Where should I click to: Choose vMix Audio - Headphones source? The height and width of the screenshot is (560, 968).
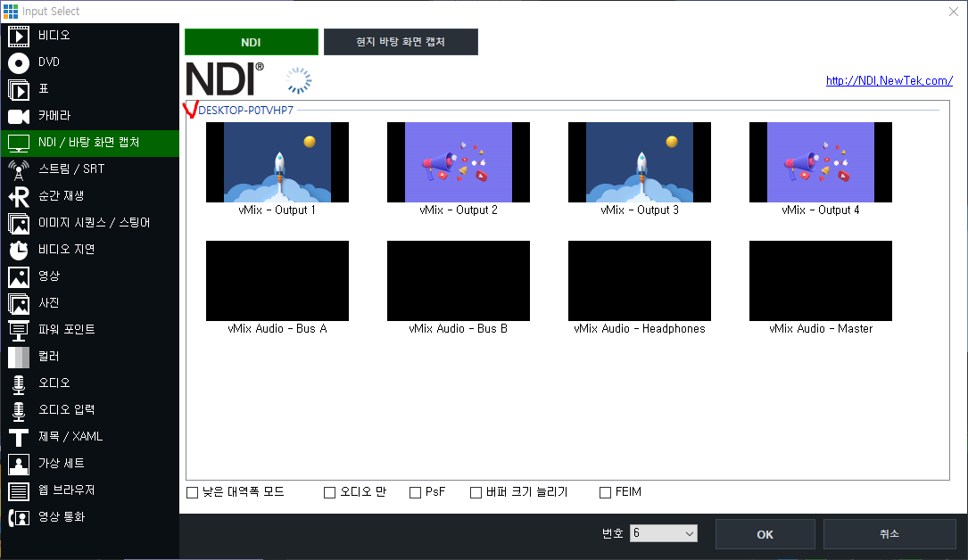click(640, 281)
